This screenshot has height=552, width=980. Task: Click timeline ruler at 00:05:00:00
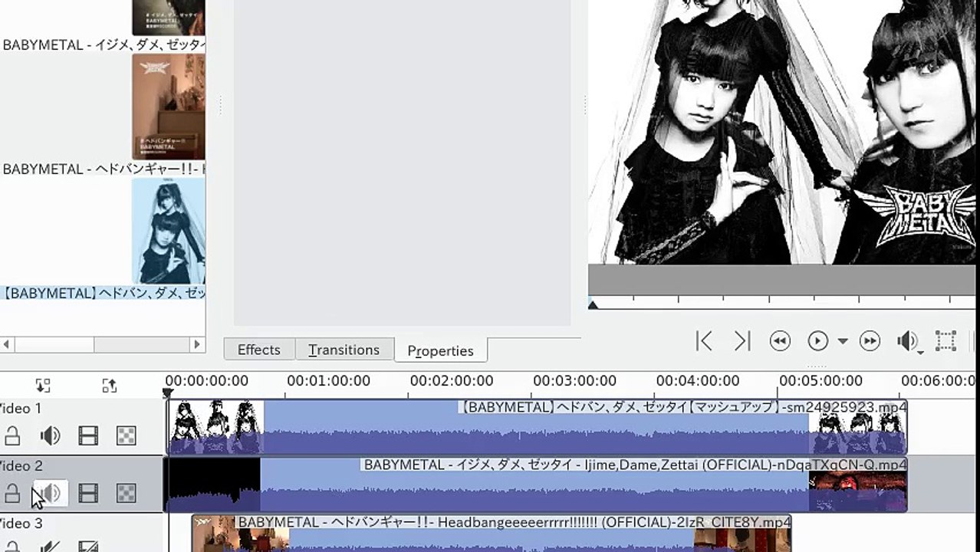(820, 381)
